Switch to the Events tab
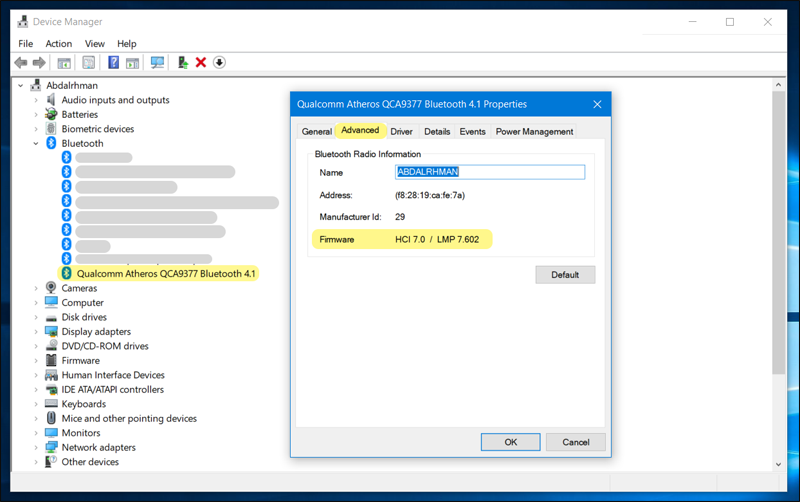The height and width of the screenshot is (502, 800). [x=472, y=132]
